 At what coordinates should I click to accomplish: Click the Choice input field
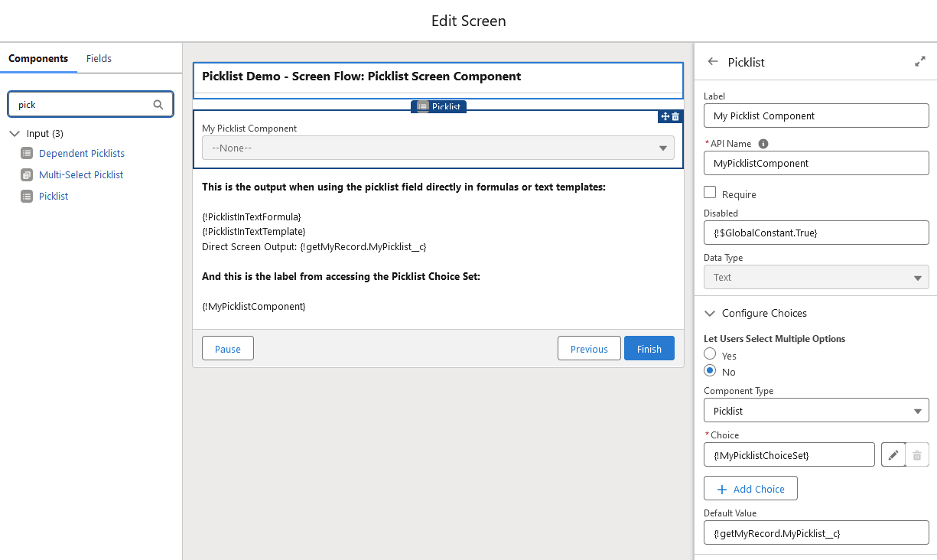tap(789, 454)
